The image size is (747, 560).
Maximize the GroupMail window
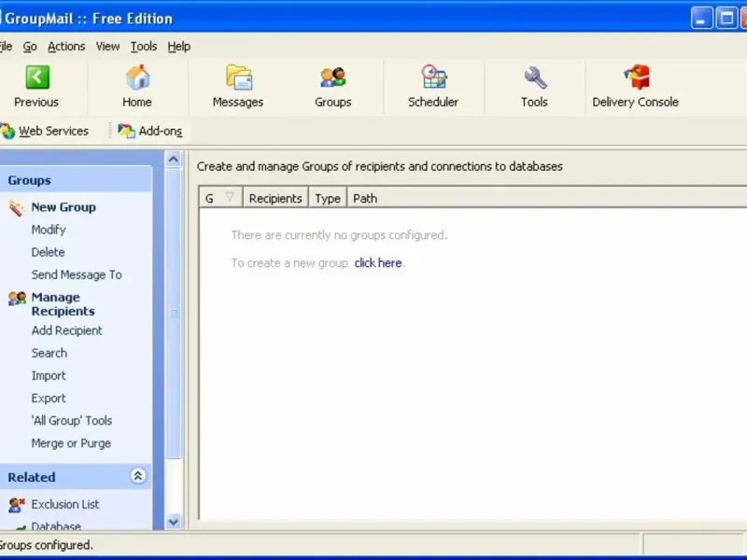click(x=727, y=19)
